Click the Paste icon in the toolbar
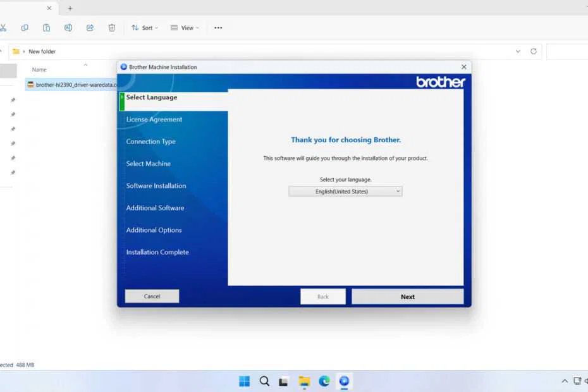The height and width of the screenshot is (392, 588). [47, 28]
